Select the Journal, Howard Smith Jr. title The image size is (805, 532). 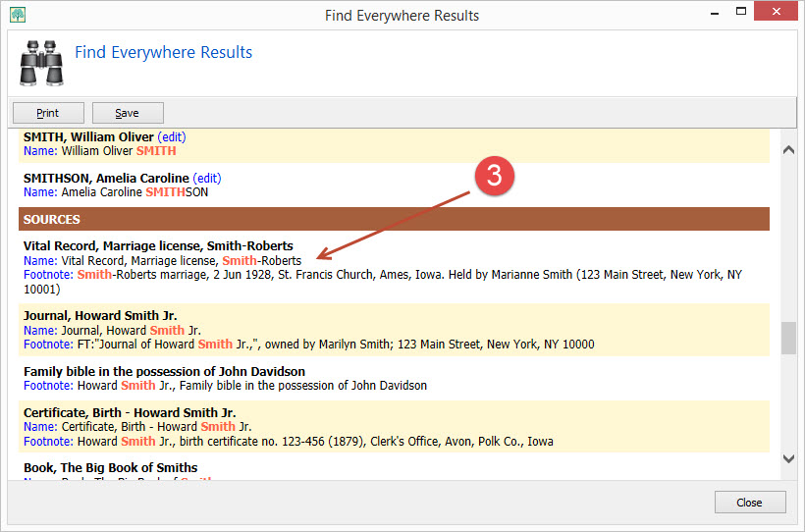[x=100, y=315]
